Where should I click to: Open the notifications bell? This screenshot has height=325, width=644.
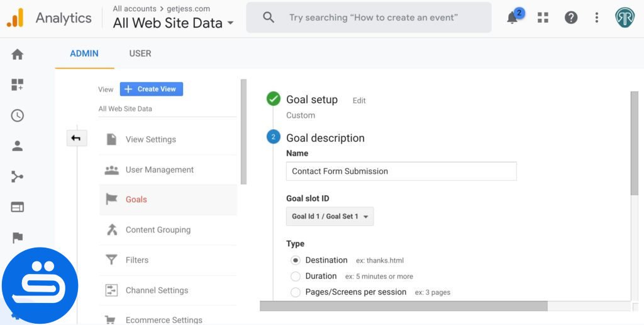tap(512, 18)
